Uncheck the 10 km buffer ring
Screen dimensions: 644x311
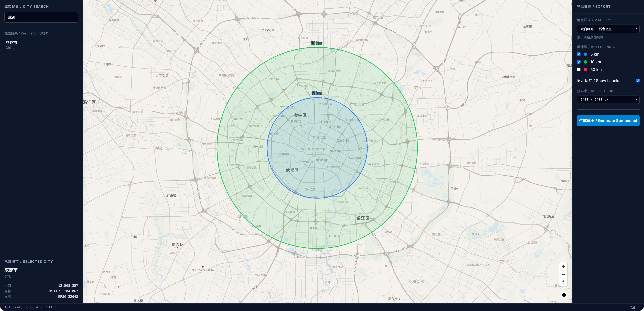(x=579, y=62)
